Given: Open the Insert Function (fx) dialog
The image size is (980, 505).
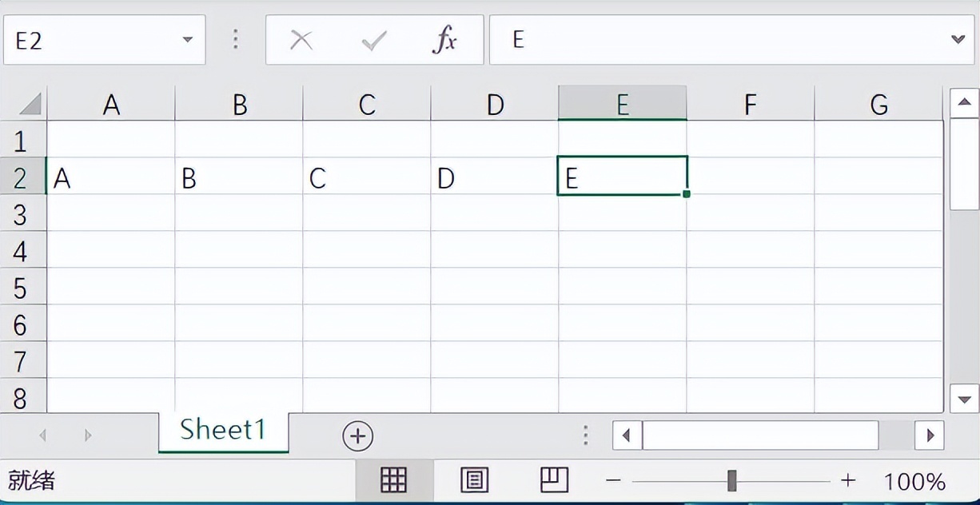Looking at the screenshot, I should (444, 40).
